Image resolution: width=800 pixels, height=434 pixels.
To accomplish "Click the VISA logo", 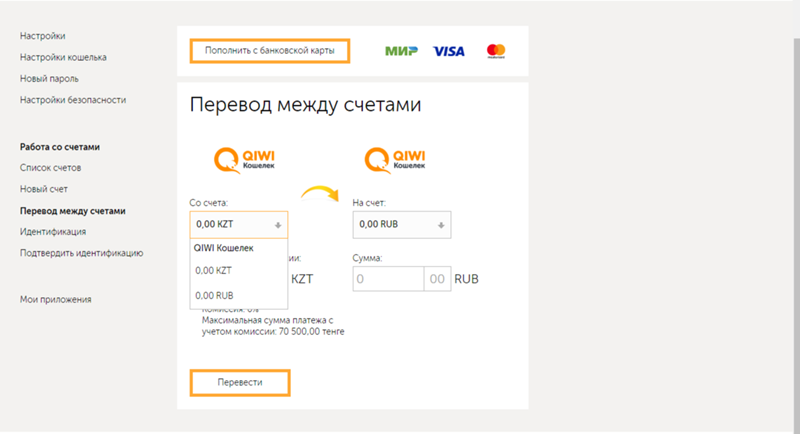I will point(450,50).
